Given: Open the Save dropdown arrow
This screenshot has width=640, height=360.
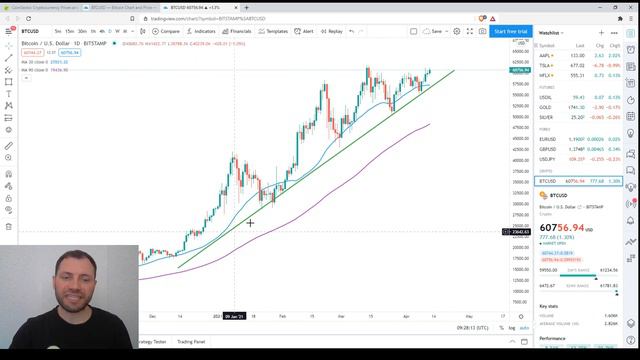Looking at the screenshot, I should click(447, 31).
